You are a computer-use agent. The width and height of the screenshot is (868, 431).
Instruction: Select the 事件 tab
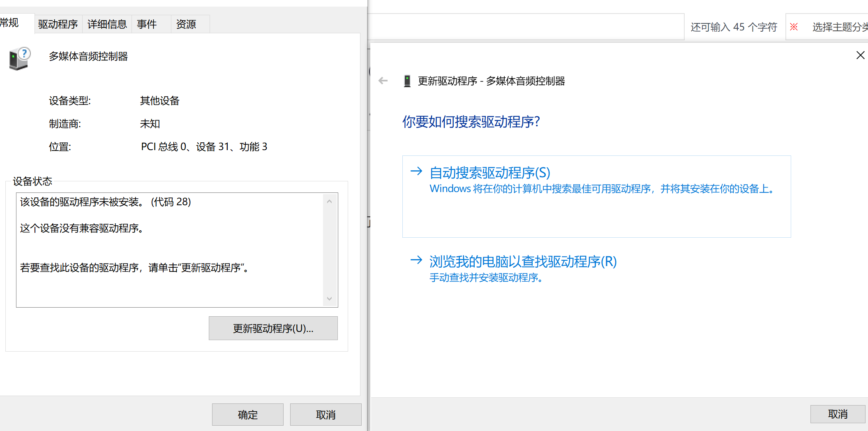pyautogui.click(x=147, y=24)
